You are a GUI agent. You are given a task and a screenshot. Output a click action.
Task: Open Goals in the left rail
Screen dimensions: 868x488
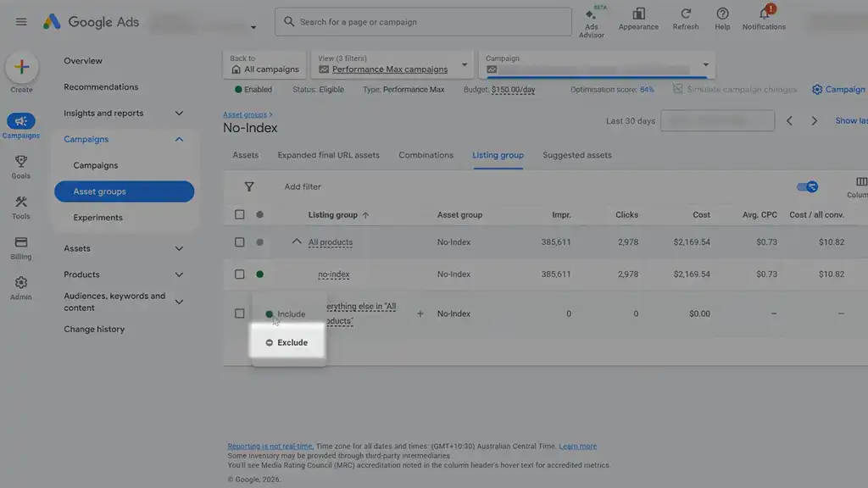[x=21, y=167]
